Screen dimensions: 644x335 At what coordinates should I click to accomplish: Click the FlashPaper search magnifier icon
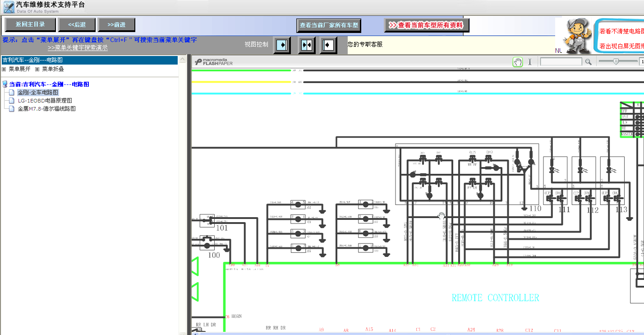(588, 62)
